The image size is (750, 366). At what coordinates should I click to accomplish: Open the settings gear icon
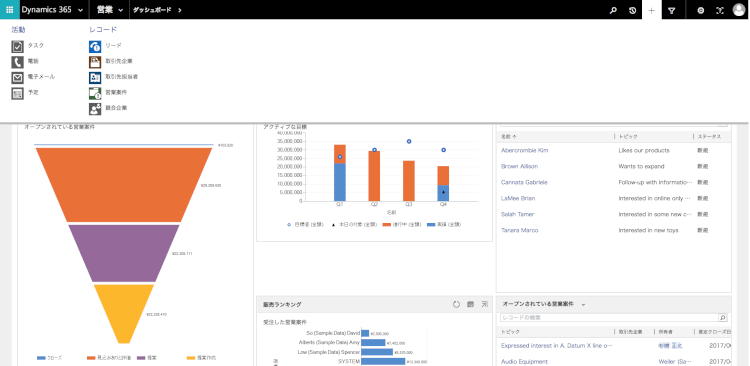pos(700,10)
